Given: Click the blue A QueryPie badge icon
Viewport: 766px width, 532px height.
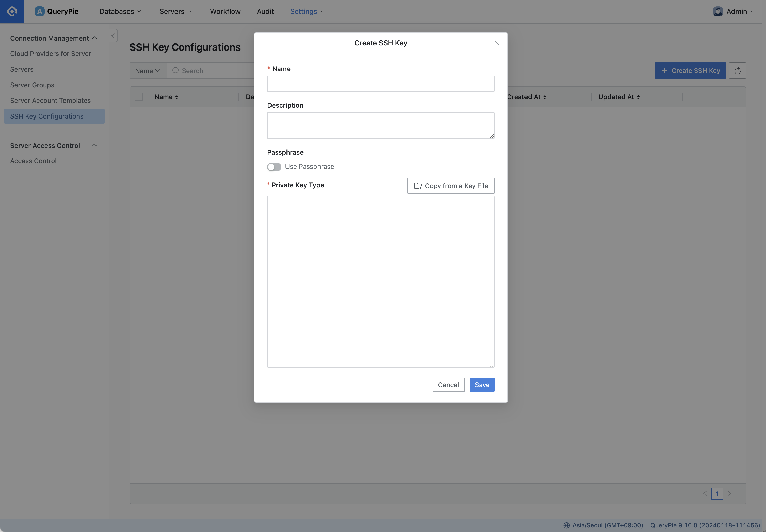Looking at the screenshot, I should tap(39, 11).
